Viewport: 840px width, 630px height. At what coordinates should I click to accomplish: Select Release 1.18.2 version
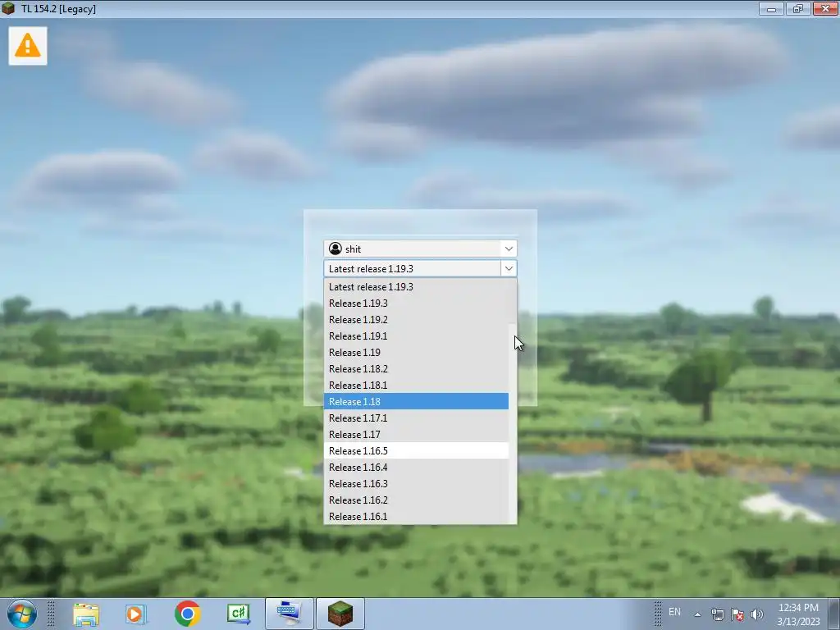416,369
